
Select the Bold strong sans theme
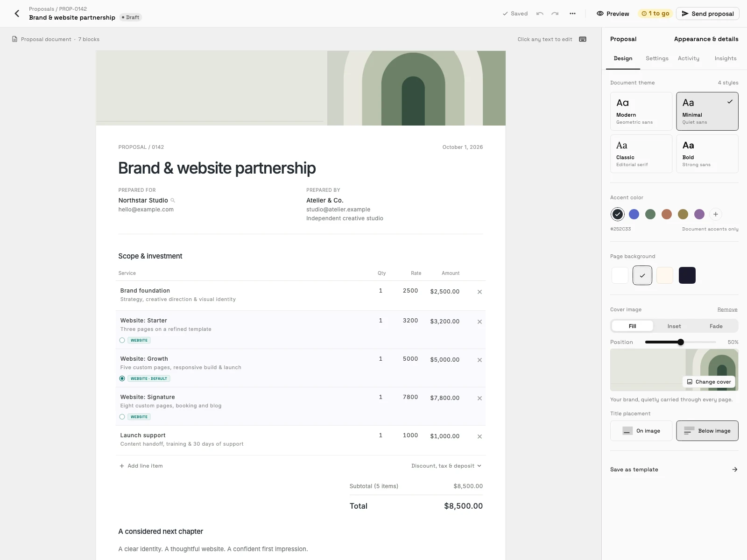(707, 154)
